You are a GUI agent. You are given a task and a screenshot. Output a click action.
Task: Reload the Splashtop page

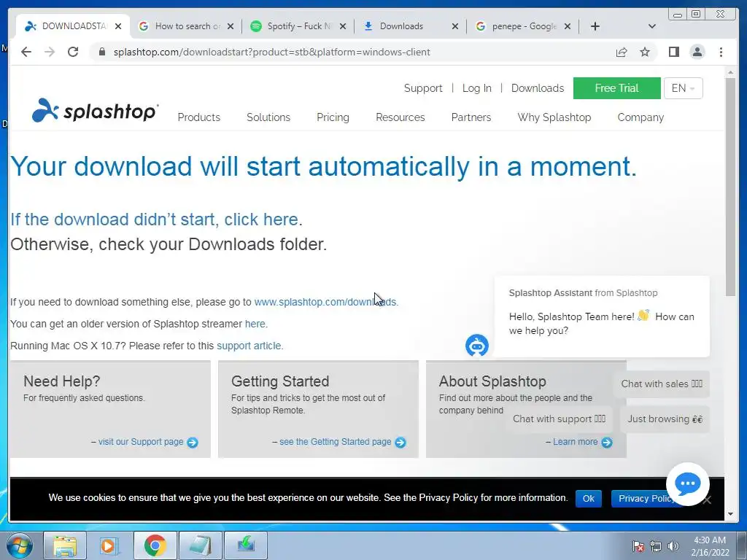(73, 52)
